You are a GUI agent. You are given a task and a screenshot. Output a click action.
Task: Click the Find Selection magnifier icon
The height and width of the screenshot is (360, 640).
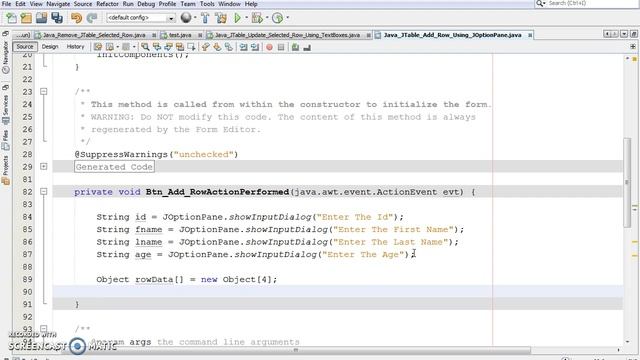pyautogui.click(x=145, y=47)
